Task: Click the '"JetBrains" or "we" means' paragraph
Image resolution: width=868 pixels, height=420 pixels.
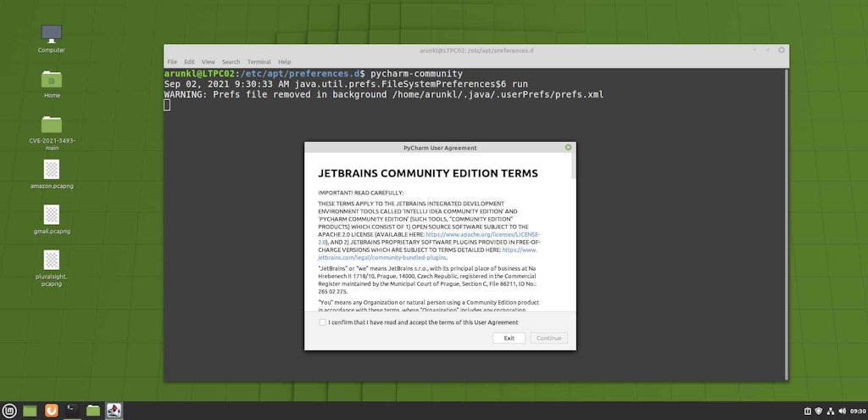Action: click(x=427, y=280)
